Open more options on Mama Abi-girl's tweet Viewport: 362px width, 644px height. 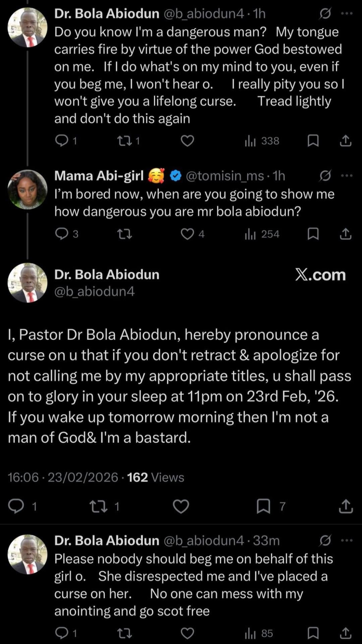click(x=346, y=176)
